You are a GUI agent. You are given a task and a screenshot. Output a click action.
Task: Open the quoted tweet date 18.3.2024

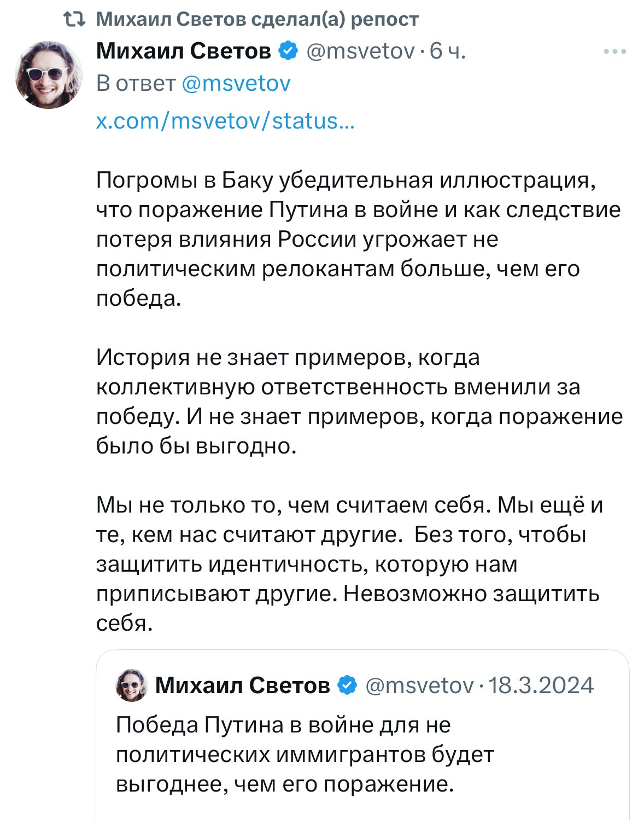(541, 685)
